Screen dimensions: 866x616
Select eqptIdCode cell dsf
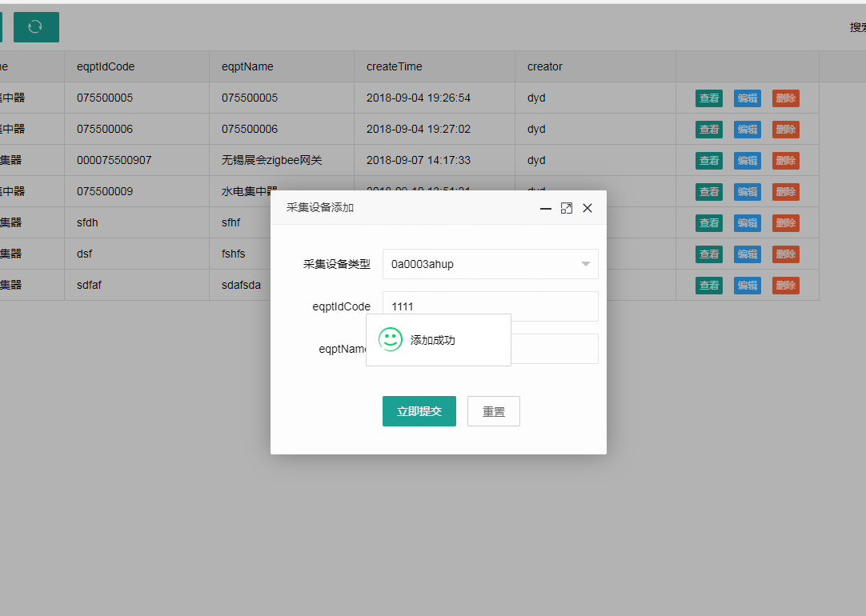pyautogui.click(x=137, y=254)
